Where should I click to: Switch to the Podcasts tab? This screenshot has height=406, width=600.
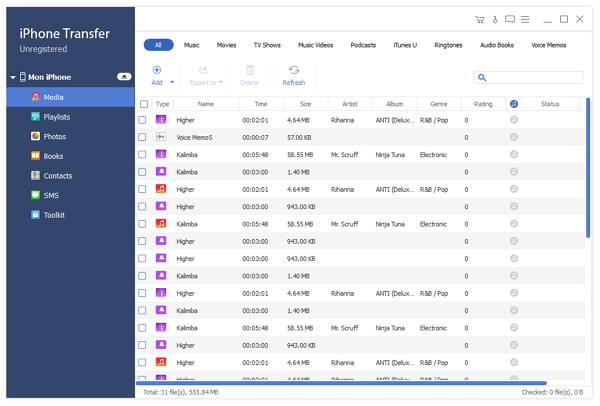click(x=363, y=45)
